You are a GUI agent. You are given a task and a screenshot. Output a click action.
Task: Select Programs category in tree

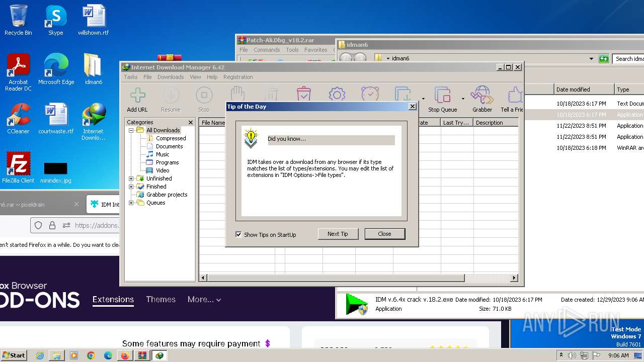pos(167,162)
